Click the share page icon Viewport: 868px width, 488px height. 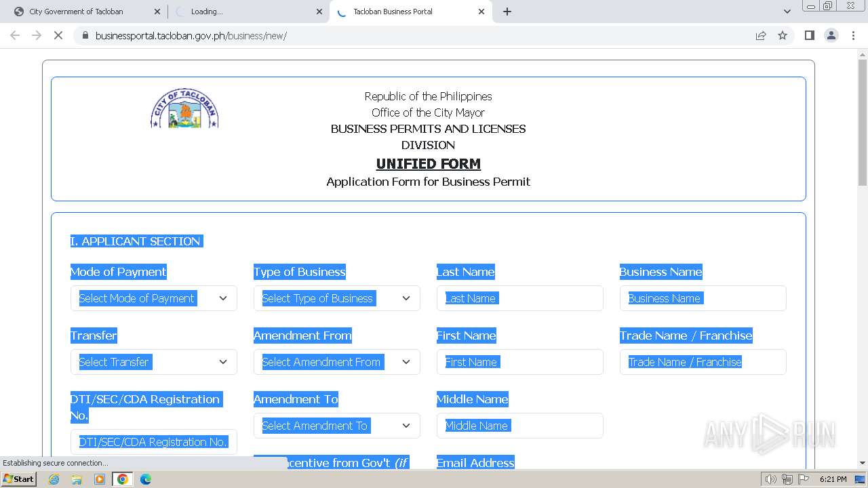point(761,35)
